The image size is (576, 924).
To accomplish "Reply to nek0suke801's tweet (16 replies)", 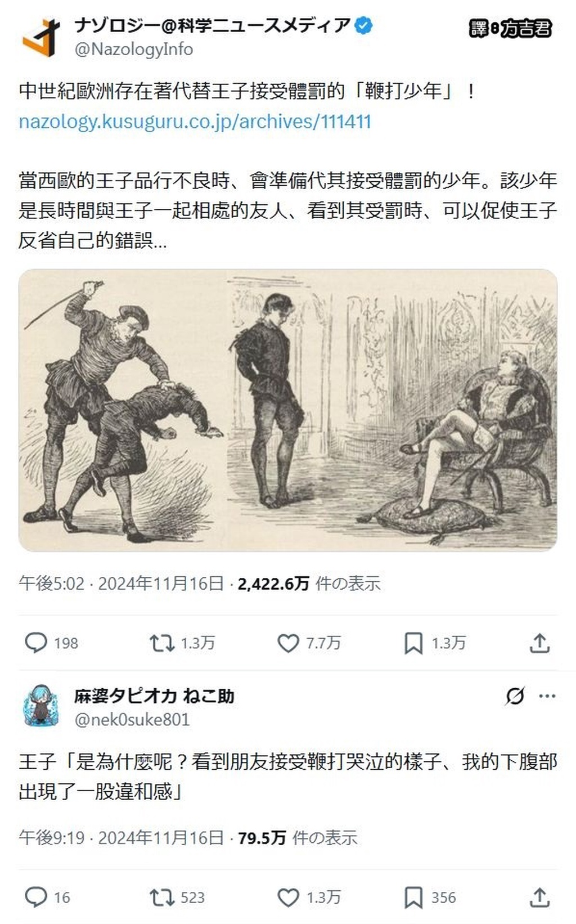I will point(47,897).
